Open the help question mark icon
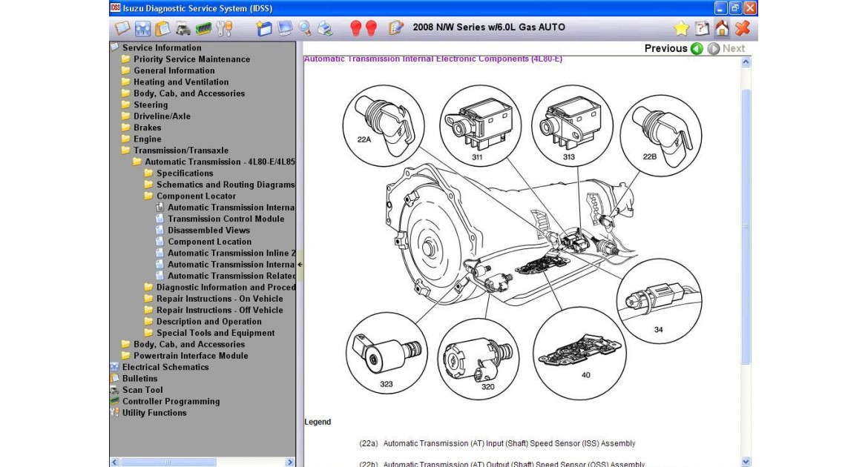This screenshot has height=467, width=868. coord(702,27)
